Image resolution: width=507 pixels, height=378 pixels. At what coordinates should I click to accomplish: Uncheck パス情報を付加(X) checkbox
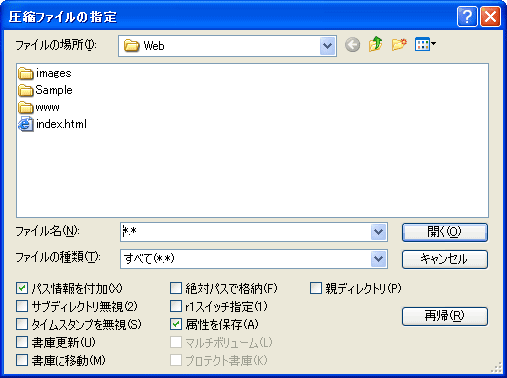[22, 288]
